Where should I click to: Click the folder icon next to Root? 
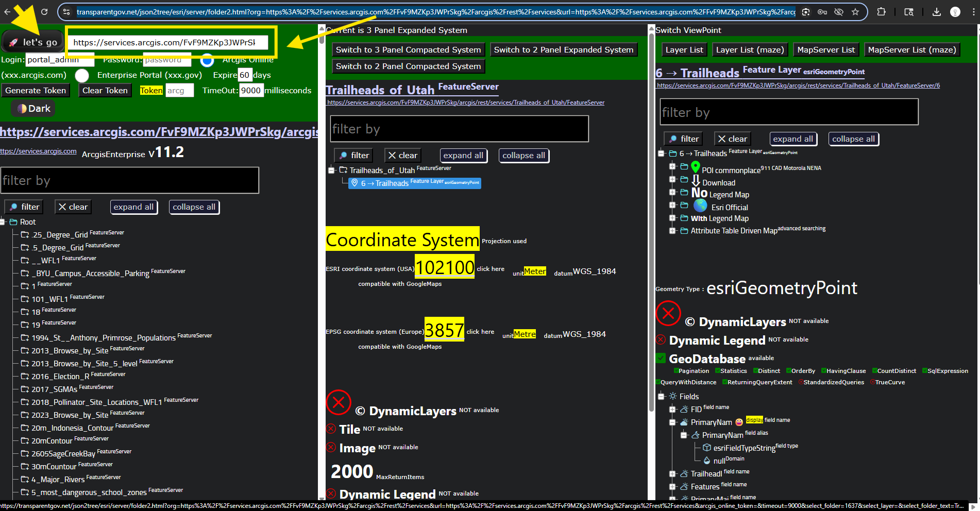(x=13, y=222)
